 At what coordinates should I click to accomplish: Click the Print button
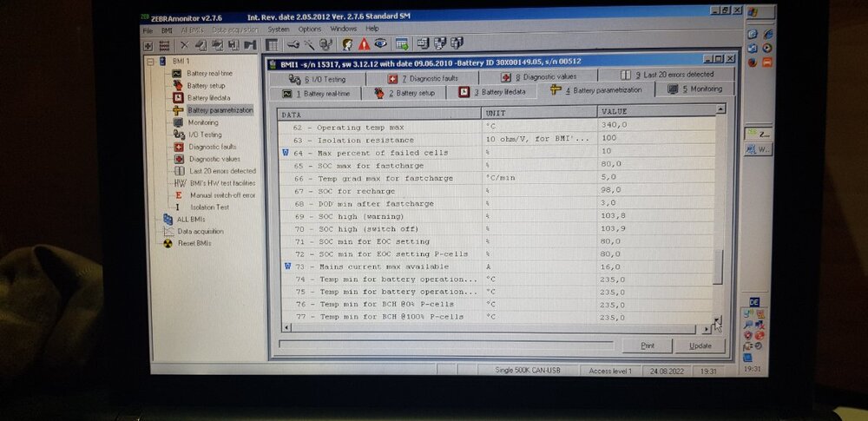point(648,345)
